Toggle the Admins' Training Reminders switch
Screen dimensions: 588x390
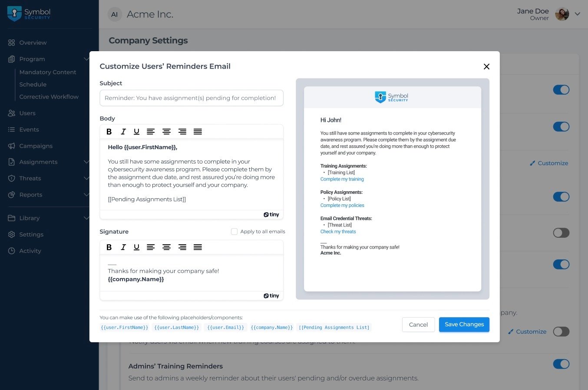coord(561,364)
